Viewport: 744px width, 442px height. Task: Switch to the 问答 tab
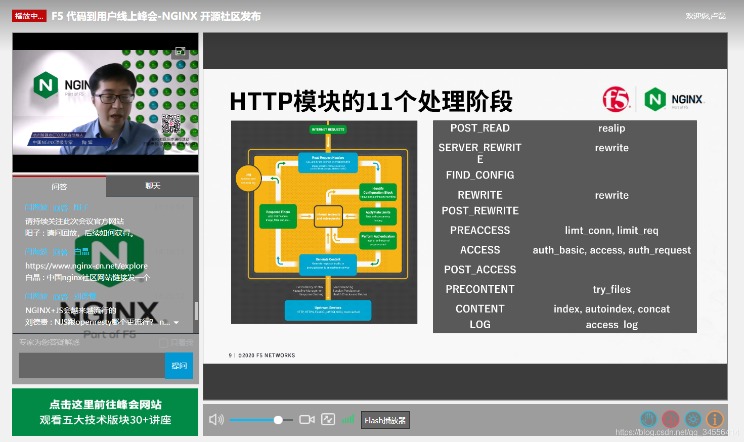coord(59,186)
